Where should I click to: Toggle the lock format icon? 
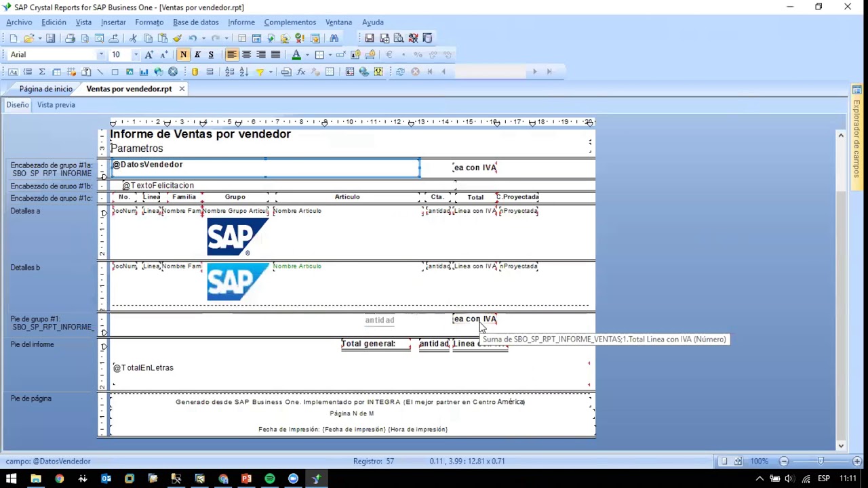click(x=356, y=55)
